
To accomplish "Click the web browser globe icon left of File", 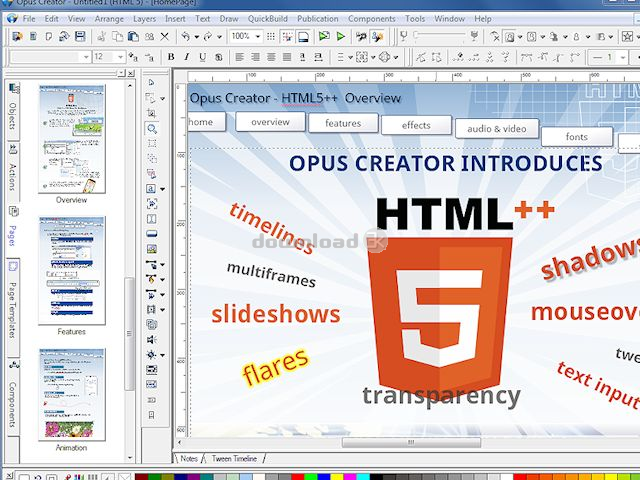I will coord(12,18).
